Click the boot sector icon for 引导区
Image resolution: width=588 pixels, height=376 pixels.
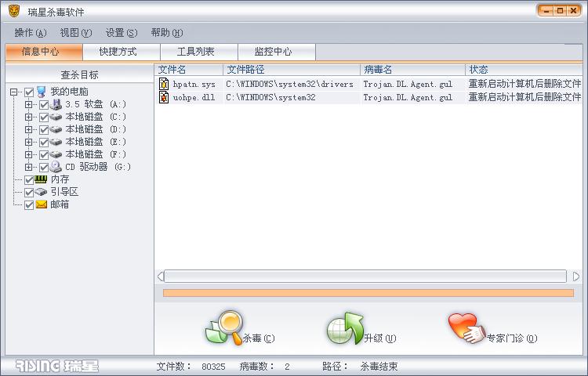coord(41,192)
